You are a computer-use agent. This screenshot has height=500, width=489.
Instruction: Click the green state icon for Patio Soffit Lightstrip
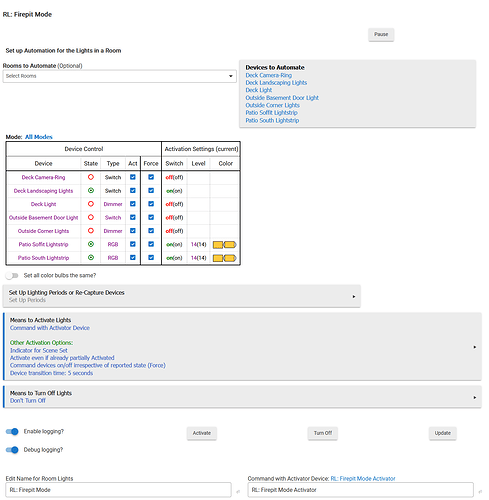click(x=91, y=244)
